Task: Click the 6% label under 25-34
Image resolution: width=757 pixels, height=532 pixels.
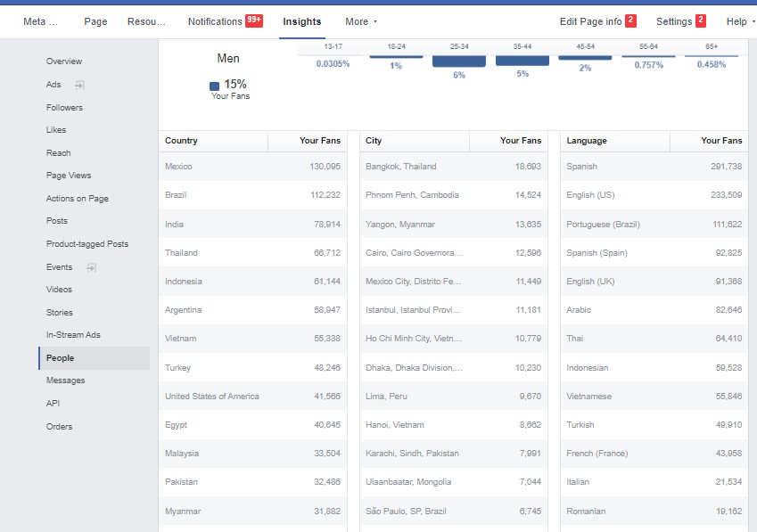Action: click(459, 75)
